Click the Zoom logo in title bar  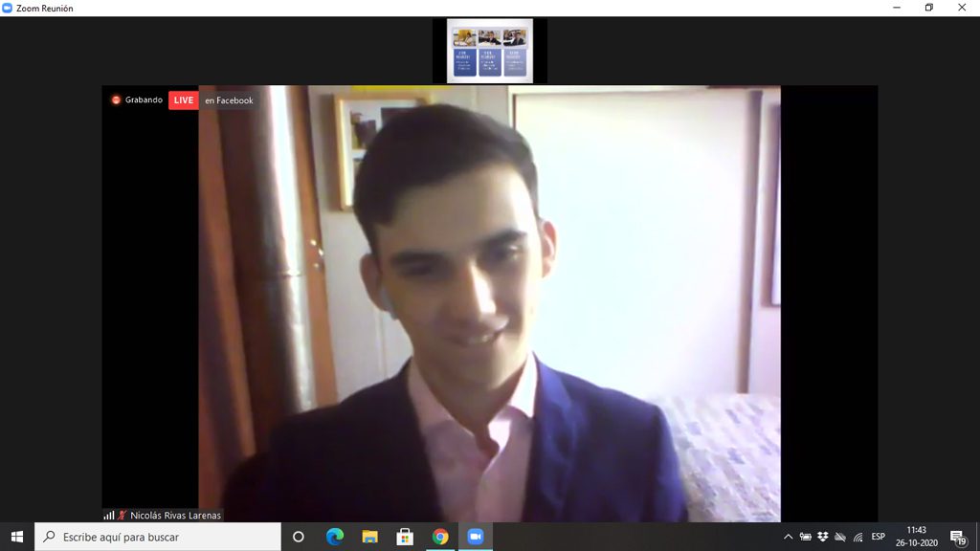coord(8,8)
